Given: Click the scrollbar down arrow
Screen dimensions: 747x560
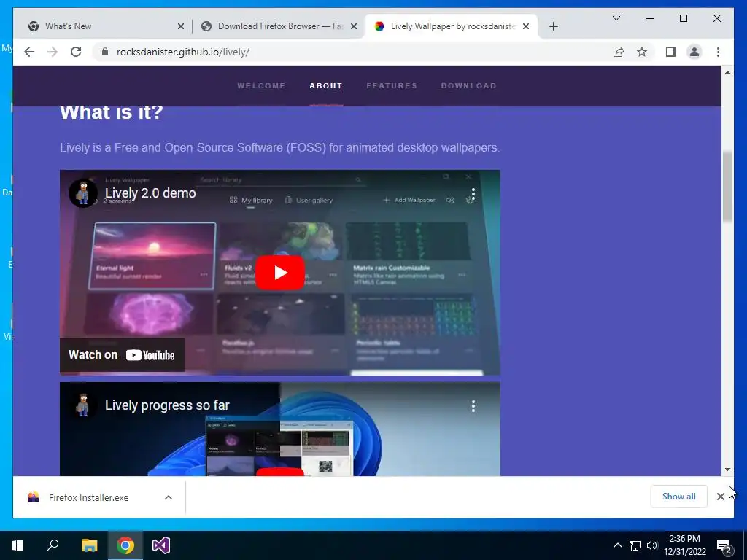Looking at the screenshot, I should (x=727, y=470).
